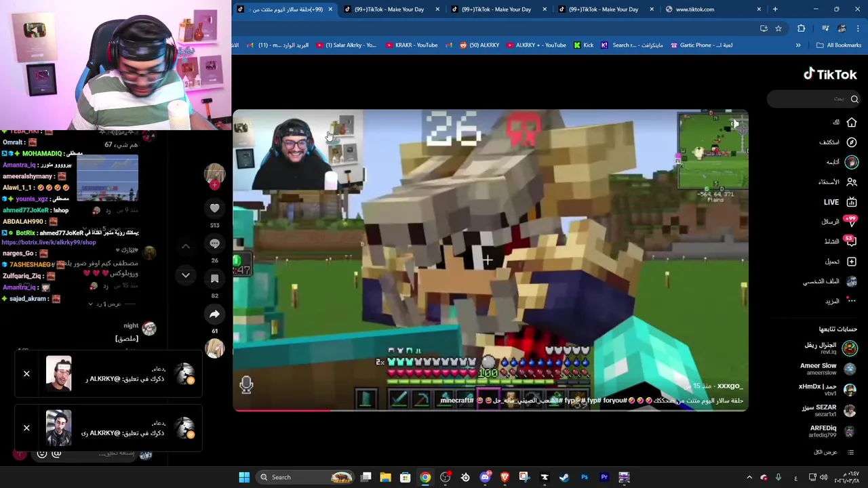Open the LIVE section icon
The width and height of the screenshot is (868, 488).
point(852,202)
